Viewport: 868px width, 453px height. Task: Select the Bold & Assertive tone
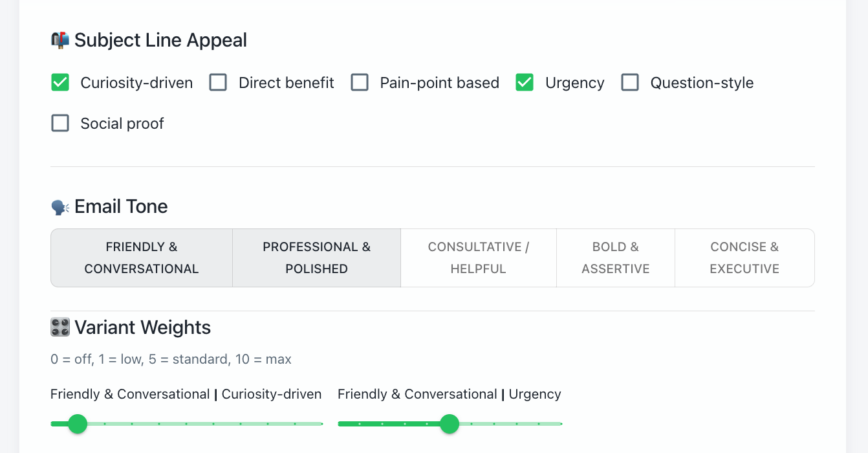click(615, 258)
